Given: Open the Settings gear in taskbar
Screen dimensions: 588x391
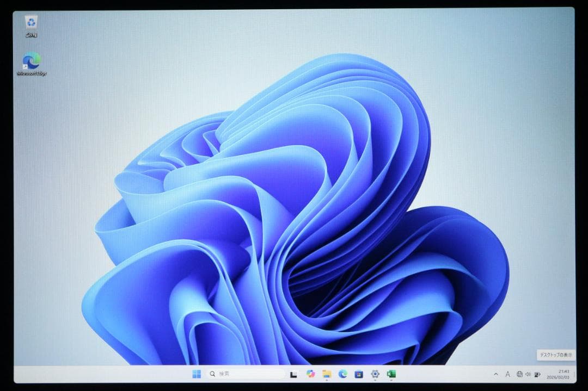Looking at the screenshot, I should tap(375, 374).
